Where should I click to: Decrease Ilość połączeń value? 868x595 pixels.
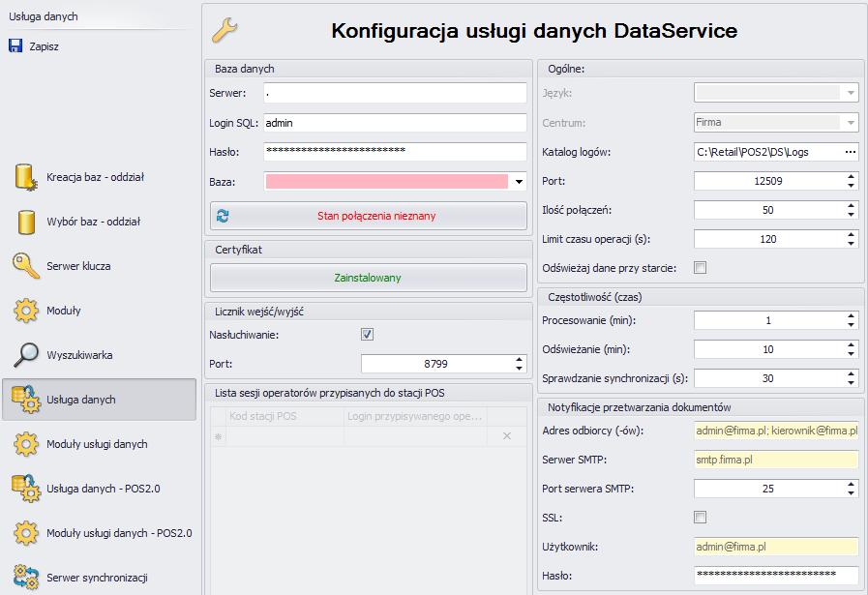point(851,214)
